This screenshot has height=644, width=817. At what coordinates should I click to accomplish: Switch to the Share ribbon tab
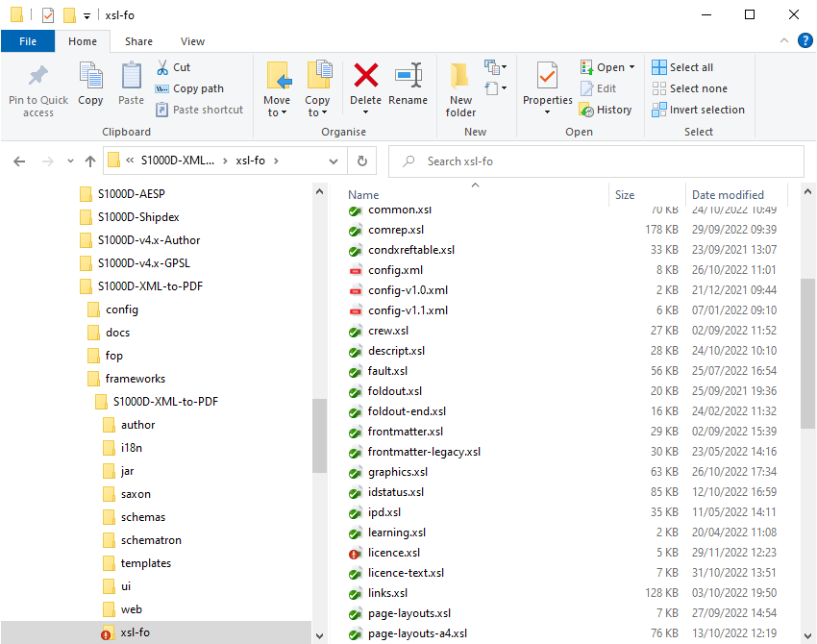click(138, 41)
